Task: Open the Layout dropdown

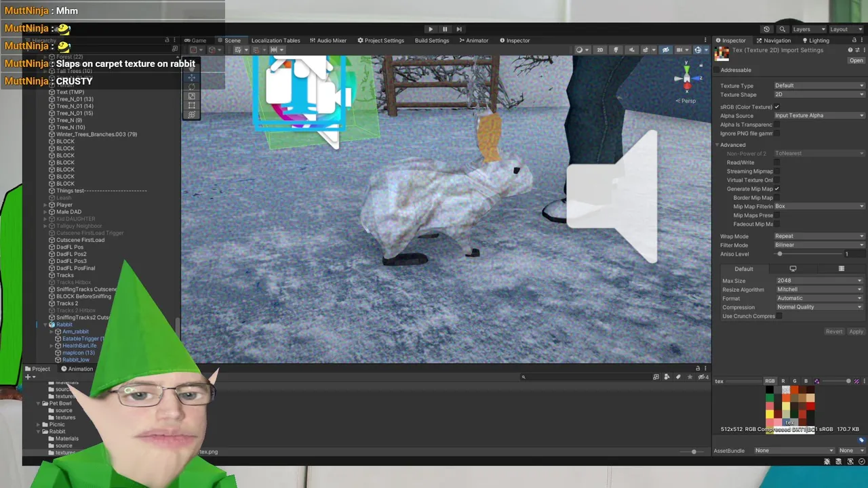Action: click(x=846, y=29)
